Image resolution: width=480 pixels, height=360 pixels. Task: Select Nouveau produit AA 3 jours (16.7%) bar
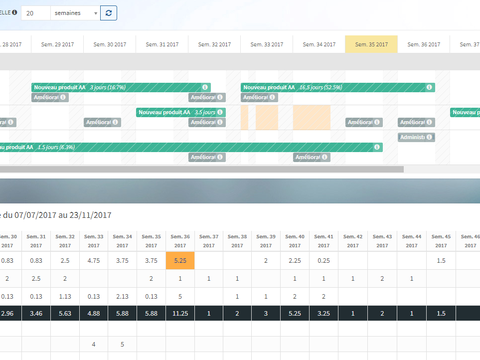121,87
